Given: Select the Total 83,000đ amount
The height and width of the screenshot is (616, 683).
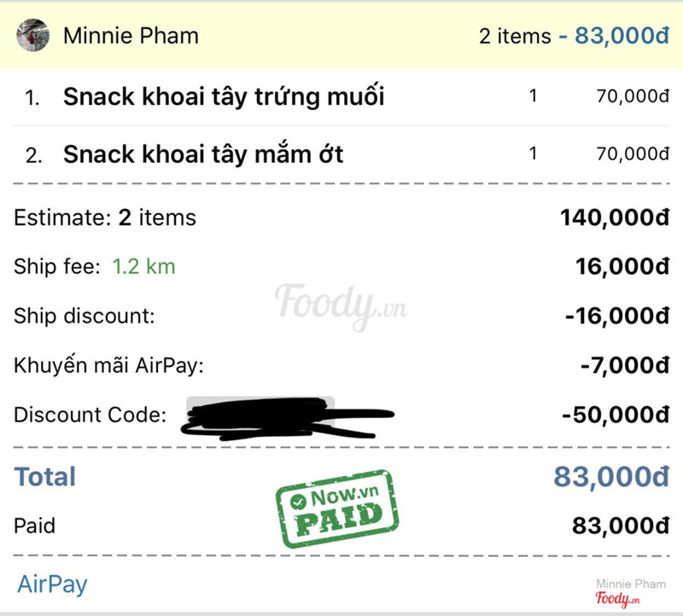Looking at the screenshot, I should point(610,476).
